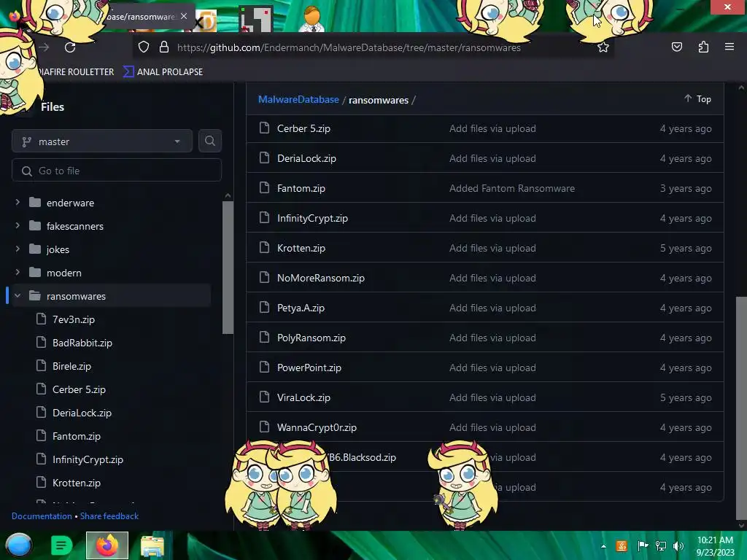Select Fantom.zip in the sidebar tree
The image size is (747, 560).
76,436
